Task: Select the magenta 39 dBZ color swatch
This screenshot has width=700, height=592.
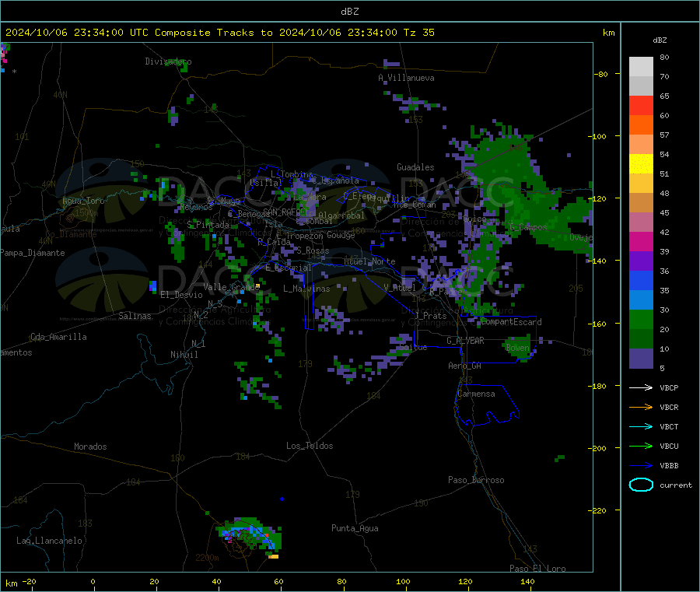Action: (x=641, y=241)
